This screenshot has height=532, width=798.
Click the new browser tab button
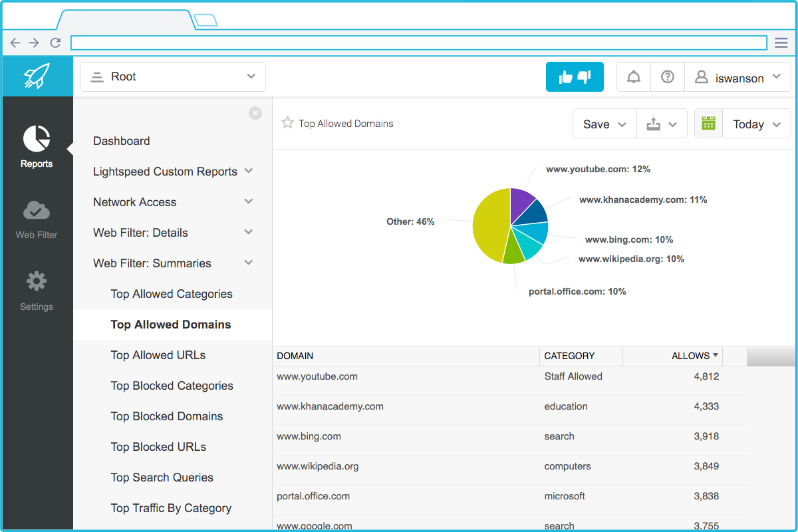[206, 20]
